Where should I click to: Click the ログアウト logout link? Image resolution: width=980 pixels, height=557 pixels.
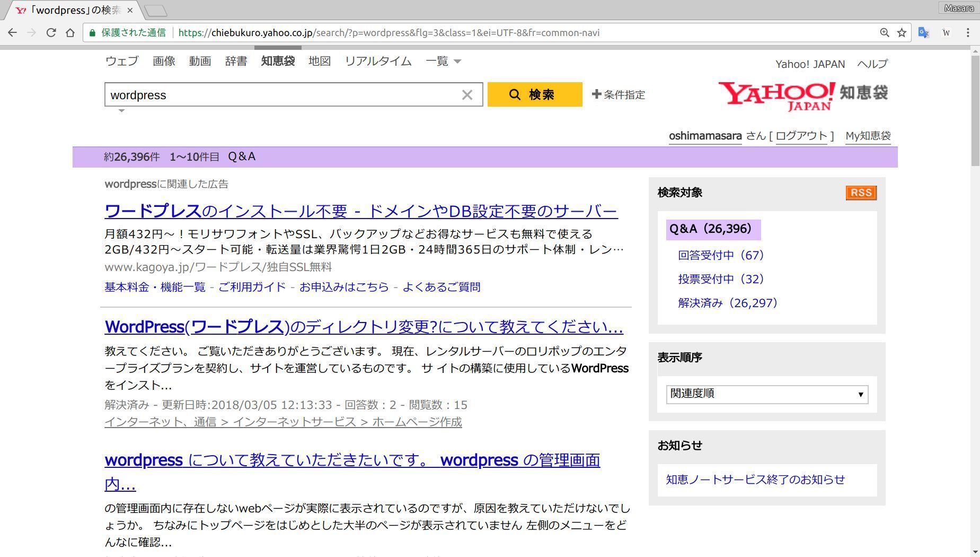tap(801, 136)
